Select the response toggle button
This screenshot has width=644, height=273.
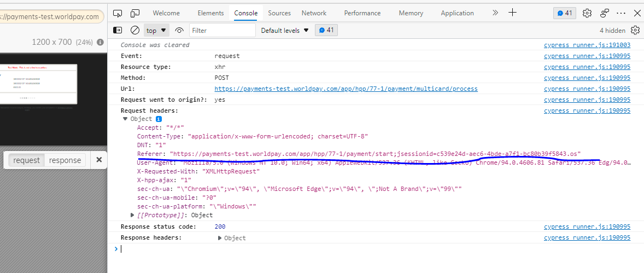[65, 160]
